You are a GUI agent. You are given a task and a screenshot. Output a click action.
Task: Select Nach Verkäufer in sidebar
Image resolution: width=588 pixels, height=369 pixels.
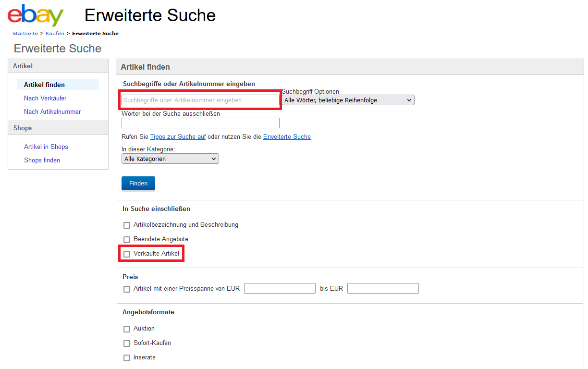[x=45, y=98]
